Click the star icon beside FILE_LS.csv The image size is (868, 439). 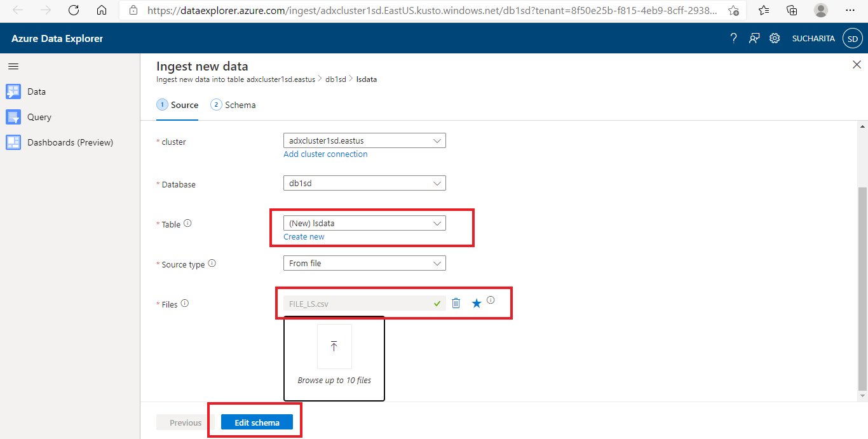(477, 303)
